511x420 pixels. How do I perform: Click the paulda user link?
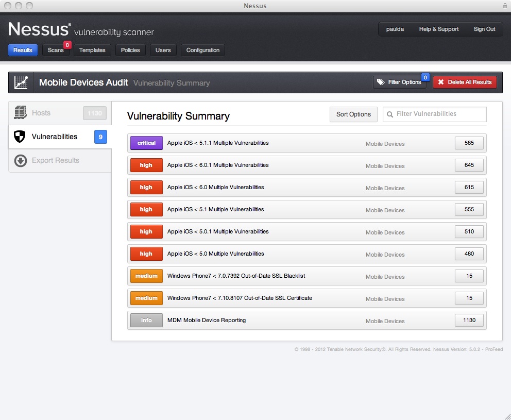tap(395, 29)
